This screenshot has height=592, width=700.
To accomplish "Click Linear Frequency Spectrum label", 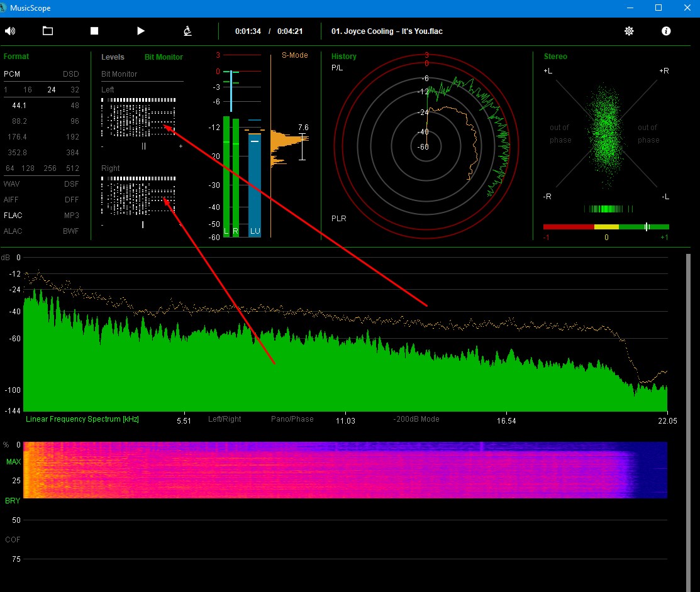I will coord(82,419).
